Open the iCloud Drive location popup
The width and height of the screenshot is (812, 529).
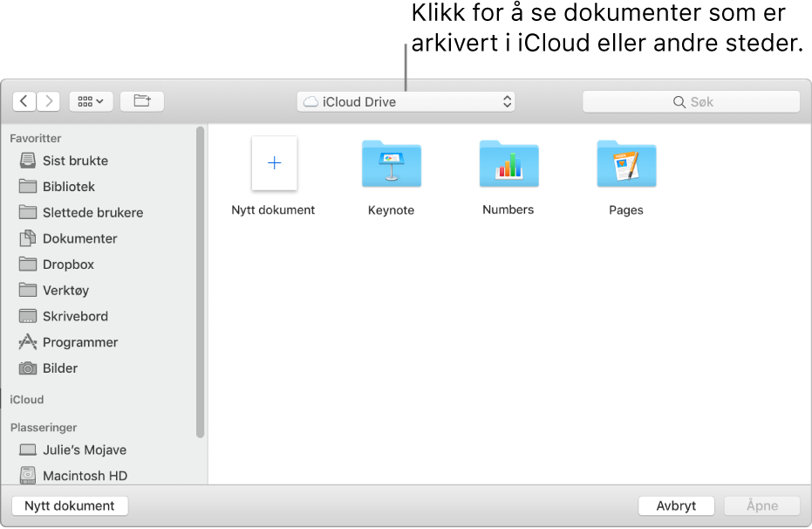tap(406, 101)
